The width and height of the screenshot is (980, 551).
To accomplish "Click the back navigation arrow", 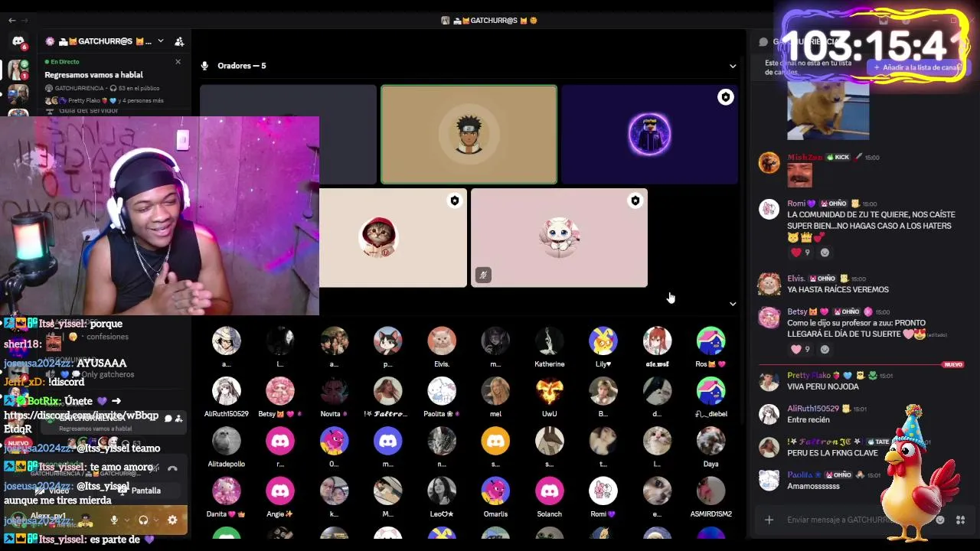I will click(11, 20).
